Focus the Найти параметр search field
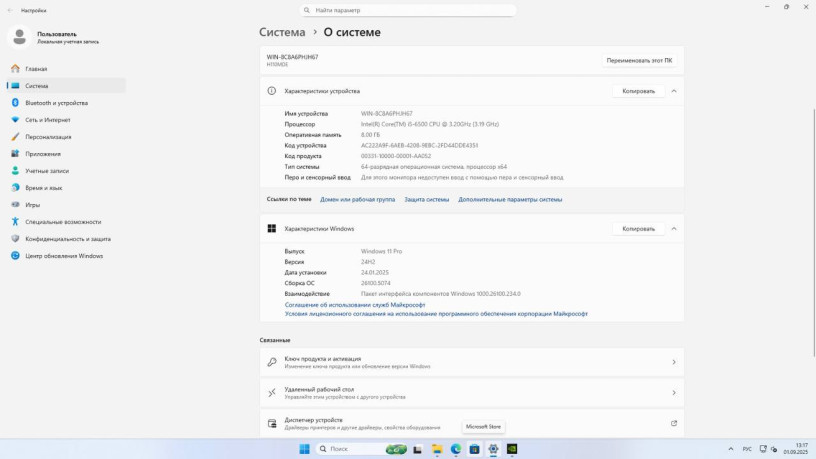Viewport: 816px width, 459px height. (x=408, y=10)
